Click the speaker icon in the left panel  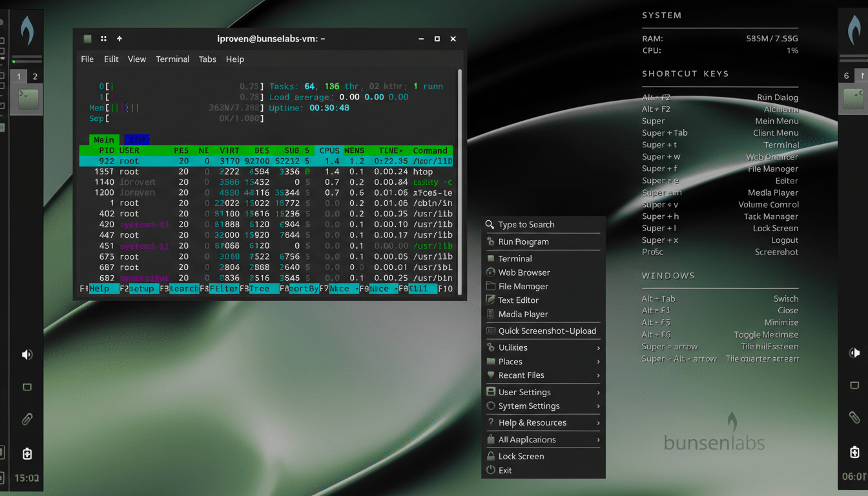point(26,354)
